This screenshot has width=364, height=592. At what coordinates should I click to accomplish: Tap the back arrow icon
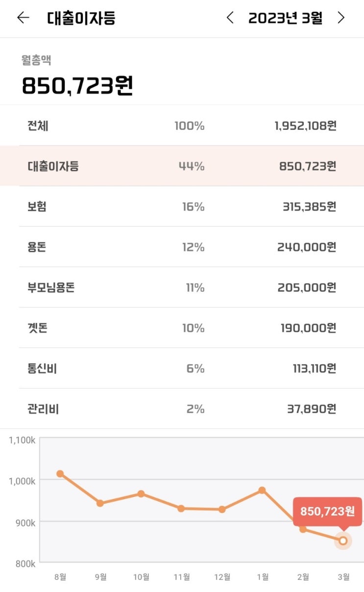[x=23, y=18]
